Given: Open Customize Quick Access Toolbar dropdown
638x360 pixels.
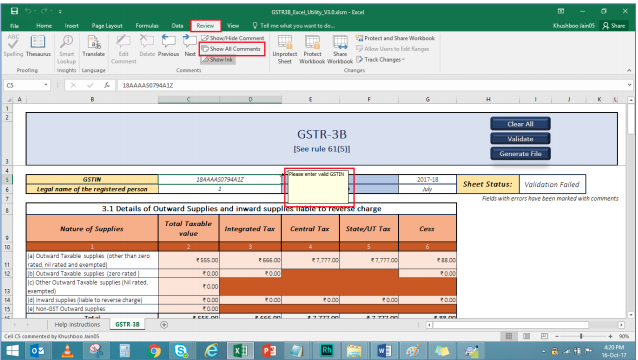Looking at the screenshot, I should point(60,12).
